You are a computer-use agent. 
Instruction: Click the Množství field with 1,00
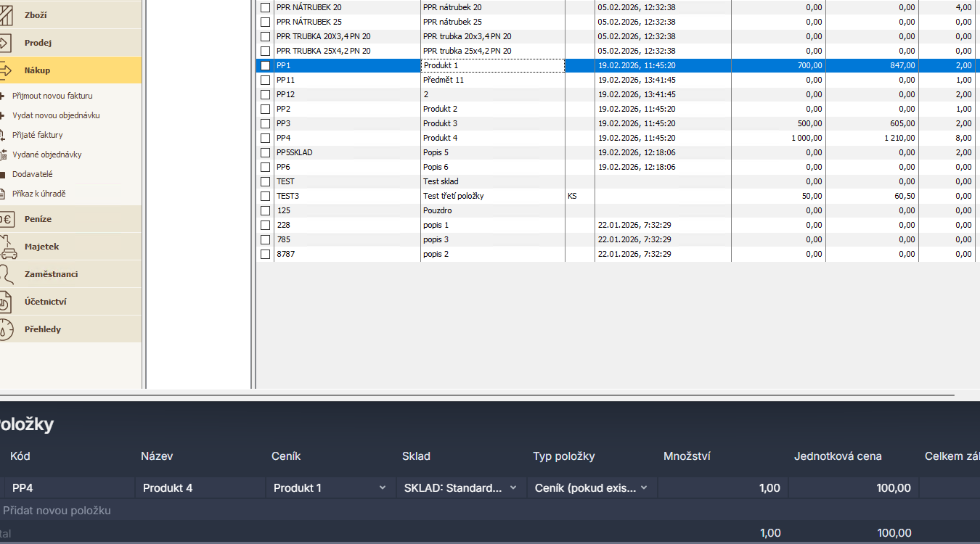tap(722, 488)
